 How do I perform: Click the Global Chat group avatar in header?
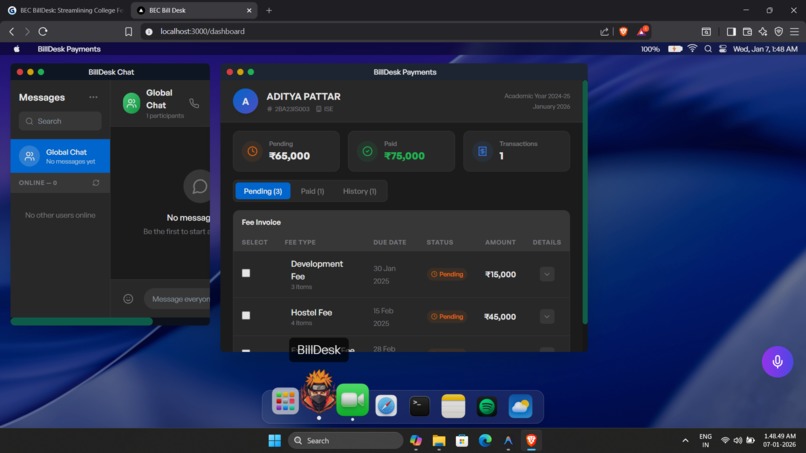click(132, 103)
